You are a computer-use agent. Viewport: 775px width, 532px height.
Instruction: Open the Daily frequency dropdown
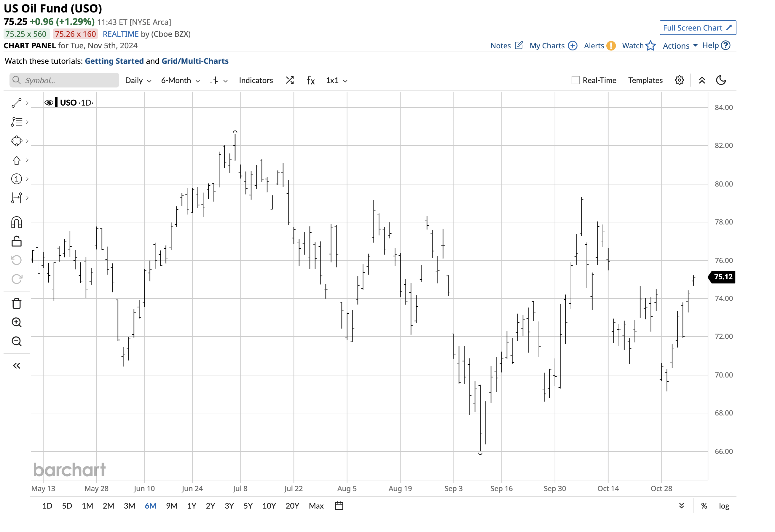pos(137,80)
